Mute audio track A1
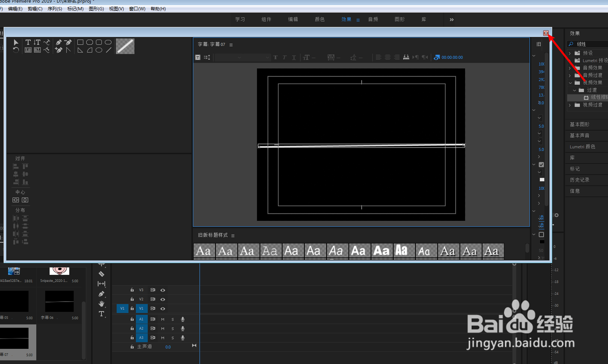The height and width of the screenshot is (364, 608). 163,319
